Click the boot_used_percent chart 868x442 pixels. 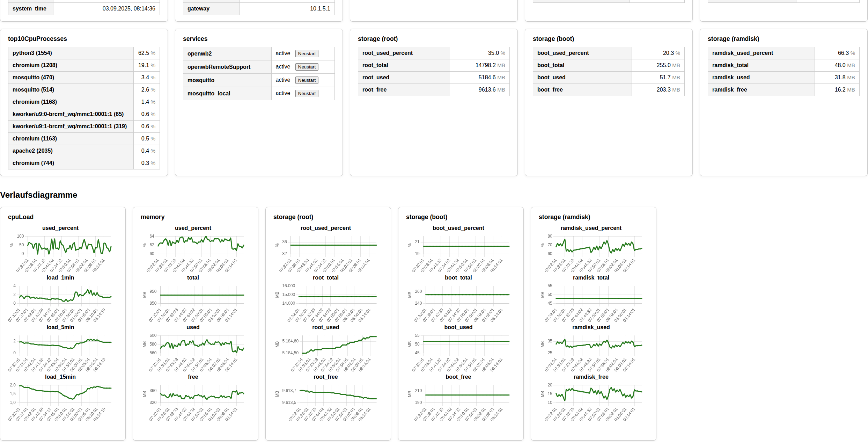pos(466,246)
